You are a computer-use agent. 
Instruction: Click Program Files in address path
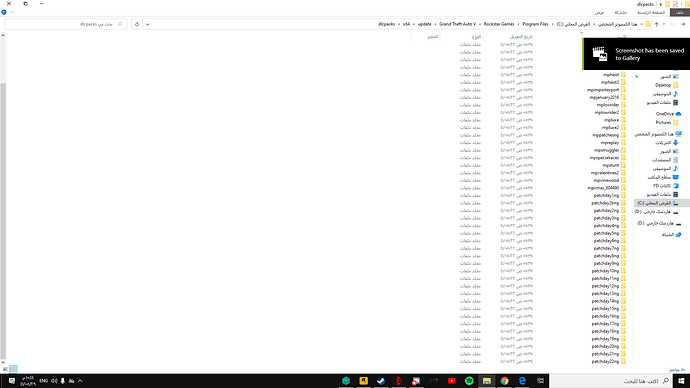coord(536,24)
